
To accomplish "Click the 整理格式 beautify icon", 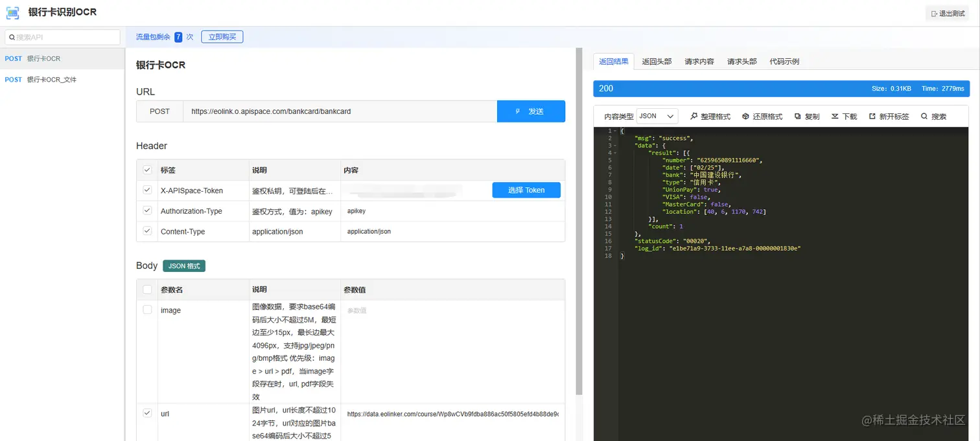I will coord(694,117).
